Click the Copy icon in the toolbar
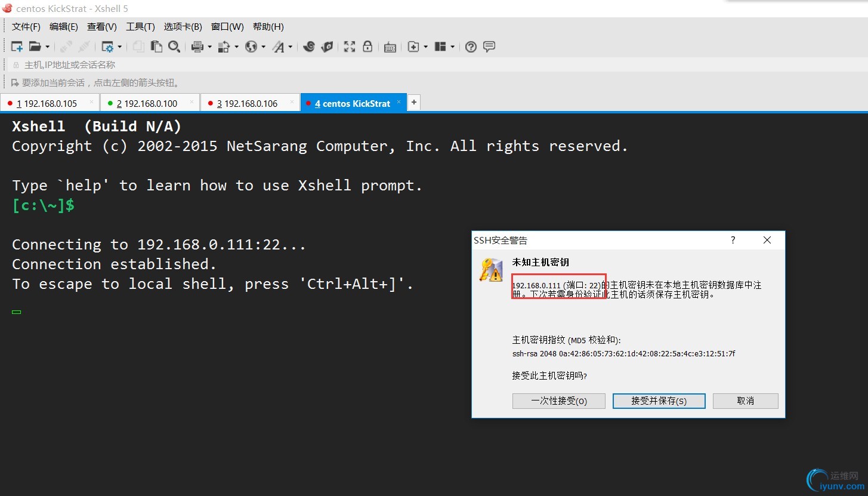Image resolution: width=868 pixels, height=496 pixels. pyautogui.click(x=138, y=47)
